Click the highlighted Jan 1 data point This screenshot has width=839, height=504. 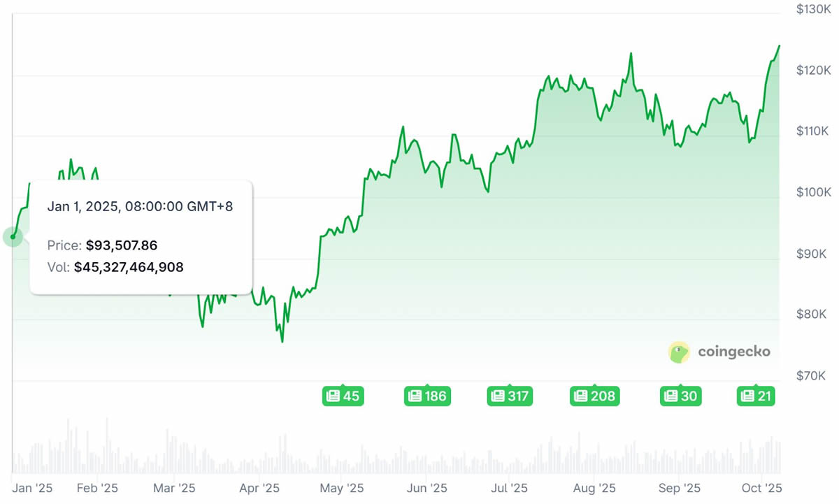tap(13, 237)
